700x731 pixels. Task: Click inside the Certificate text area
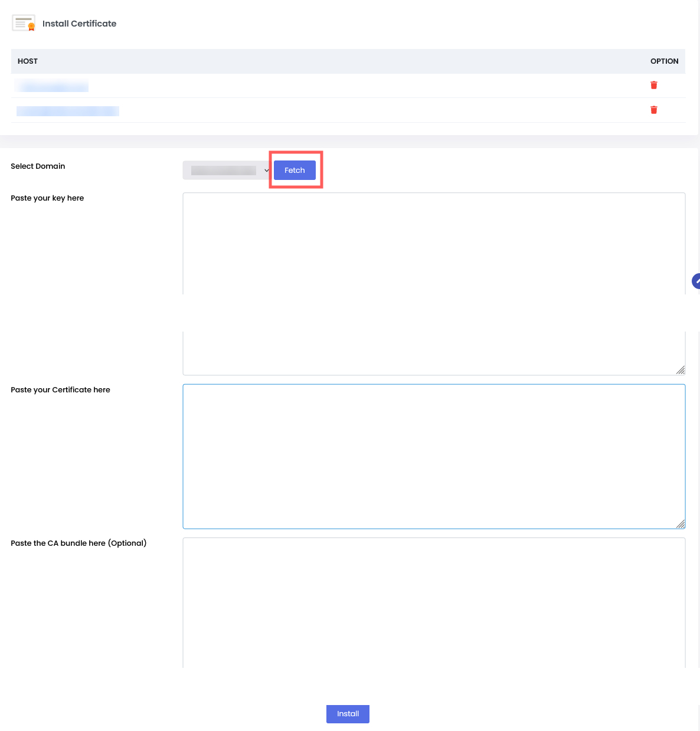pyautogui.click(x=434, y=456)
